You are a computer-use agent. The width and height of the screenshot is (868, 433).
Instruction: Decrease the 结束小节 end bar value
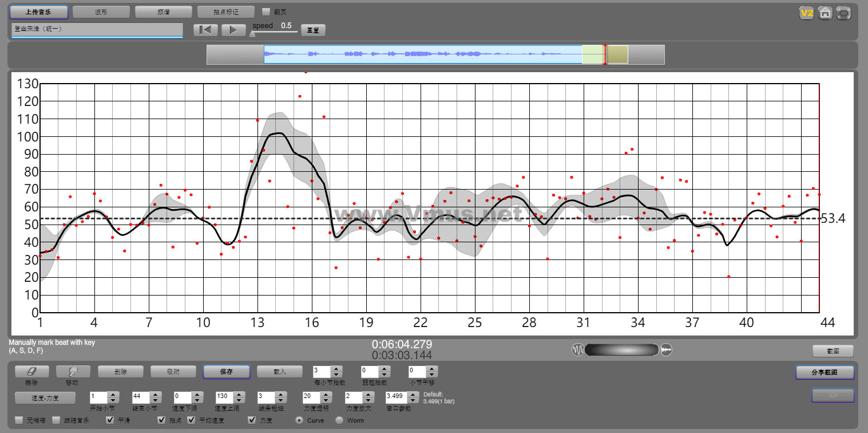[154, 400]
